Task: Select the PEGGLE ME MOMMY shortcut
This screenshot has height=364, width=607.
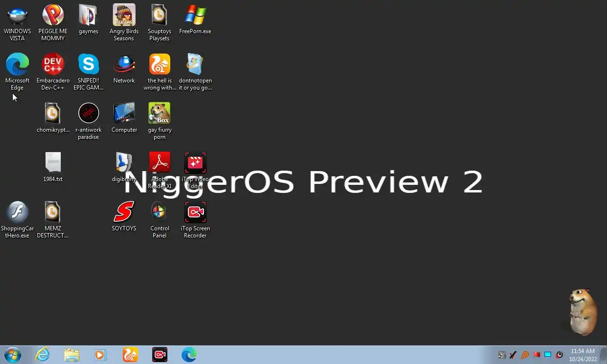Action: [x=53, y=22]
